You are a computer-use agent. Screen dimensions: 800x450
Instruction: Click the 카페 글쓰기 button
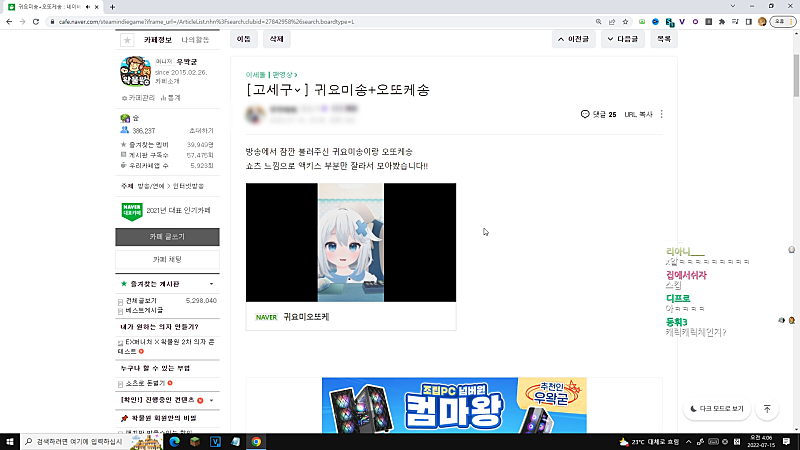[x=167, y=237]
